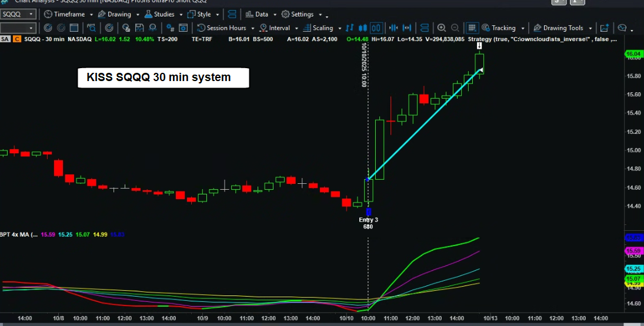Click the Drawing Tools button
644x326 pixels.
tap(559, 28)
